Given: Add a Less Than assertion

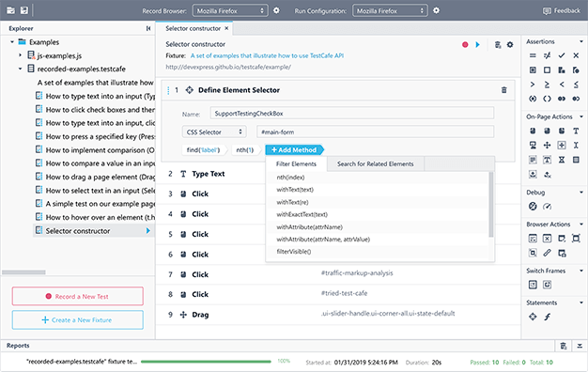Looking at the screenshot, I should click(x=562, y=85).
